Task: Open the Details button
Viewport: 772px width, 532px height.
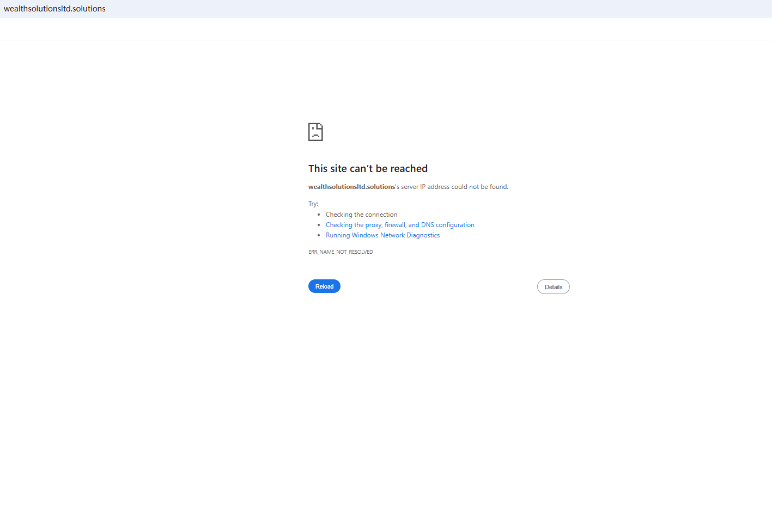Action: coord(553,287)
